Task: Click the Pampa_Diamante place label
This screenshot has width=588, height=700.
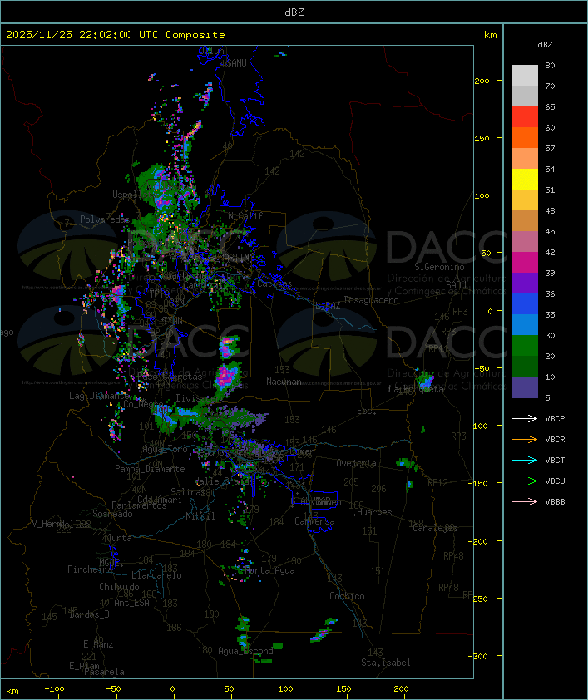Action: 150,469
